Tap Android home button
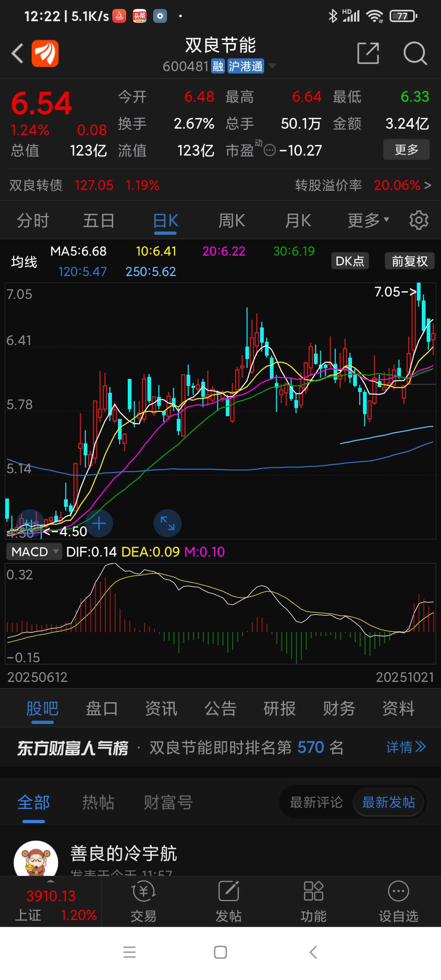This screenshot has height=980, width=441. pyautogui.click(x=220, y=952)
